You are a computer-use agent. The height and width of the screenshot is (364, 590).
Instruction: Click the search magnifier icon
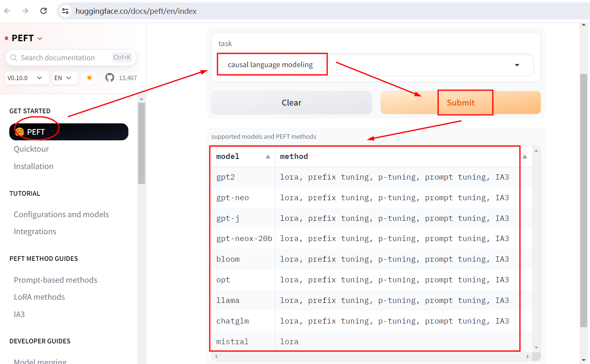pos(14,58)
